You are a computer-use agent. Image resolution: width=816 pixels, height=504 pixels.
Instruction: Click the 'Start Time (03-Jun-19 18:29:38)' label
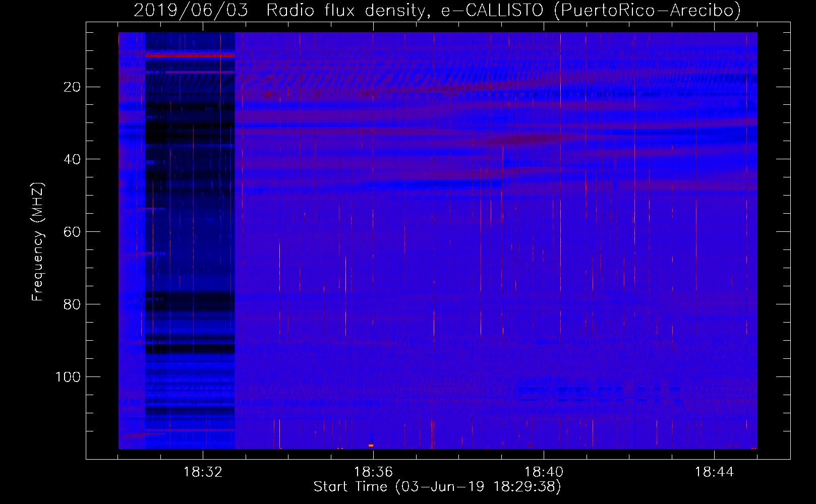(437, 487)
